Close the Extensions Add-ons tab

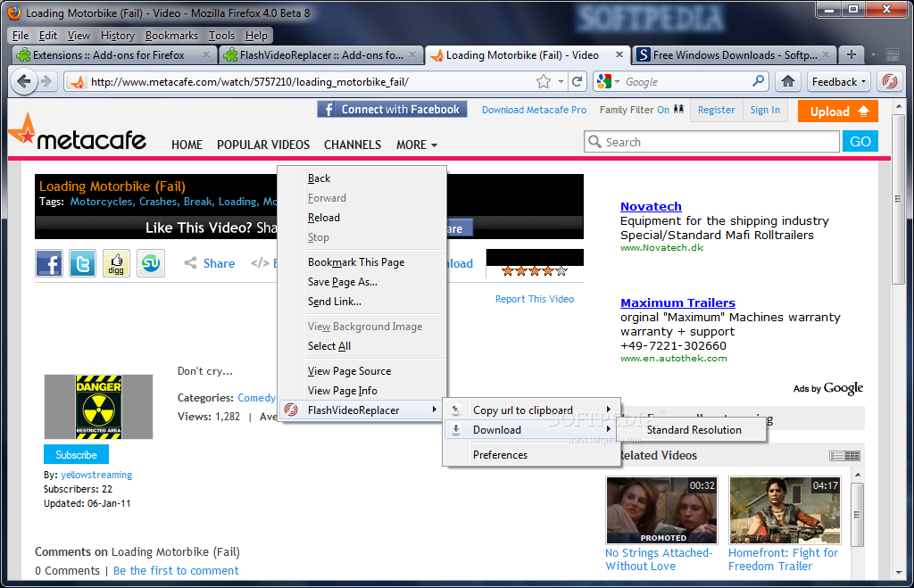206,54
